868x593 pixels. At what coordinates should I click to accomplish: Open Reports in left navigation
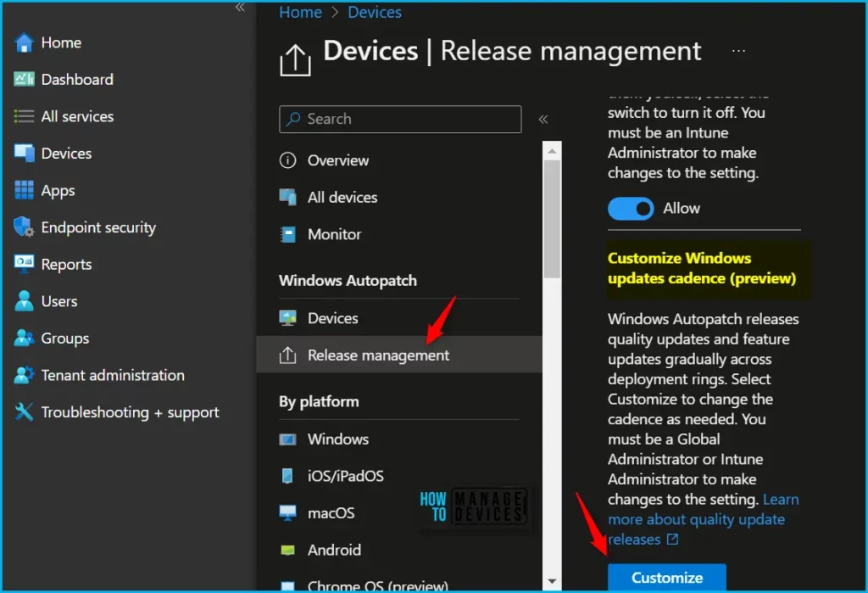[x=66, y=265]
